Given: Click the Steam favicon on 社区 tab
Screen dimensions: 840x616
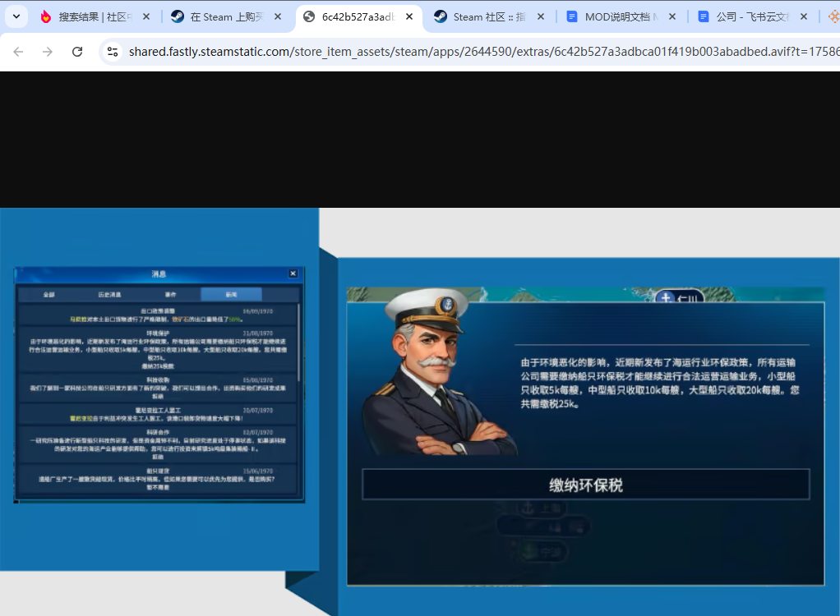Looking at the screenshot, I should point(441,17).
